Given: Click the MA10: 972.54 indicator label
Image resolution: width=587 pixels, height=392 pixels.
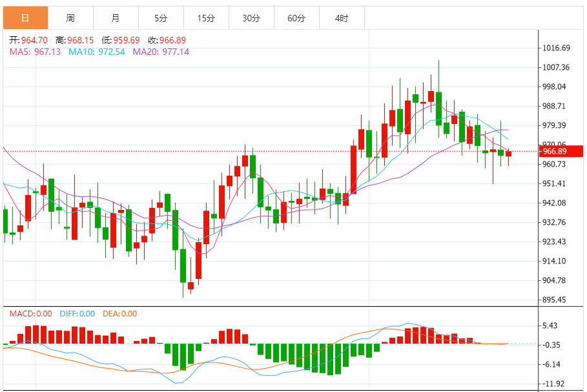Looking at the screenshot, I should 97,52.
